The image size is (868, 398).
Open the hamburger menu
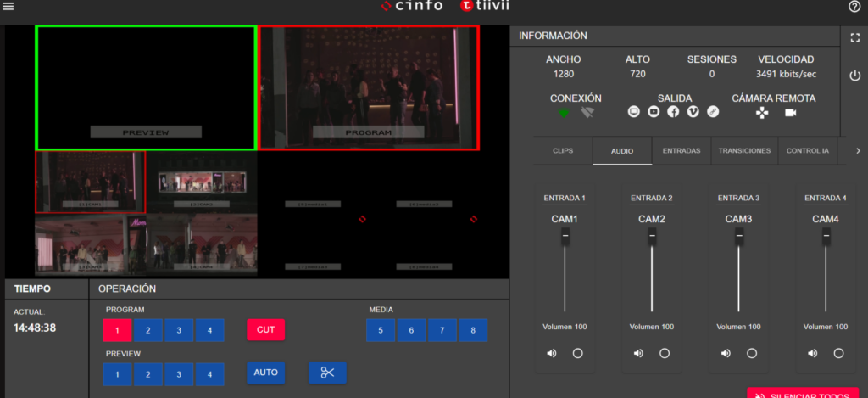click(x=8, y=7)
